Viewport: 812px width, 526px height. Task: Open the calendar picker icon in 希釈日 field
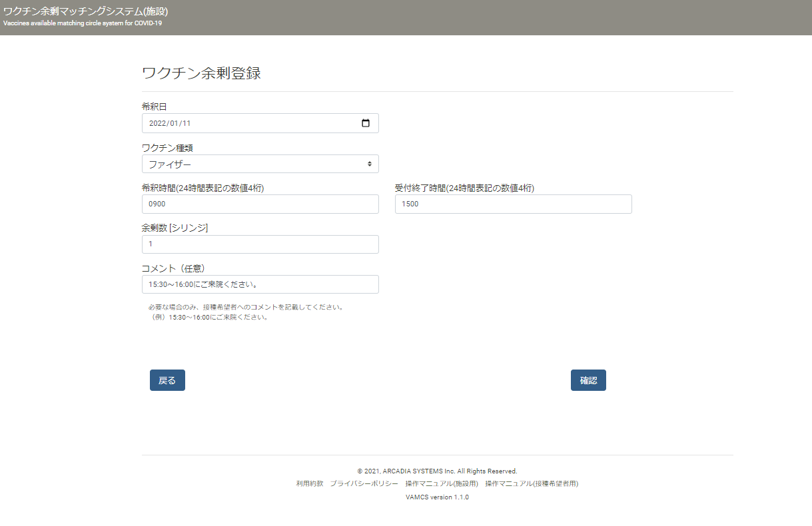pyautogui.click(x=365, y=123)
